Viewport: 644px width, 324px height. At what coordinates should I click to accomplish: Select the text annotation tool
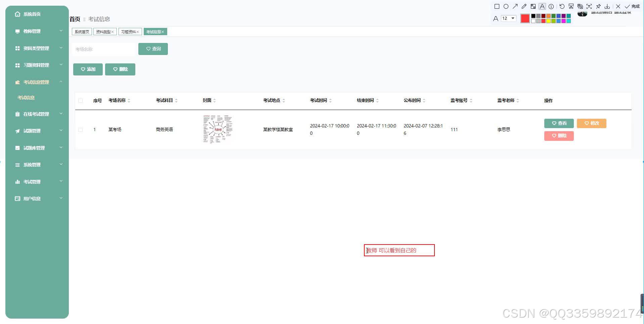[542, 6]
